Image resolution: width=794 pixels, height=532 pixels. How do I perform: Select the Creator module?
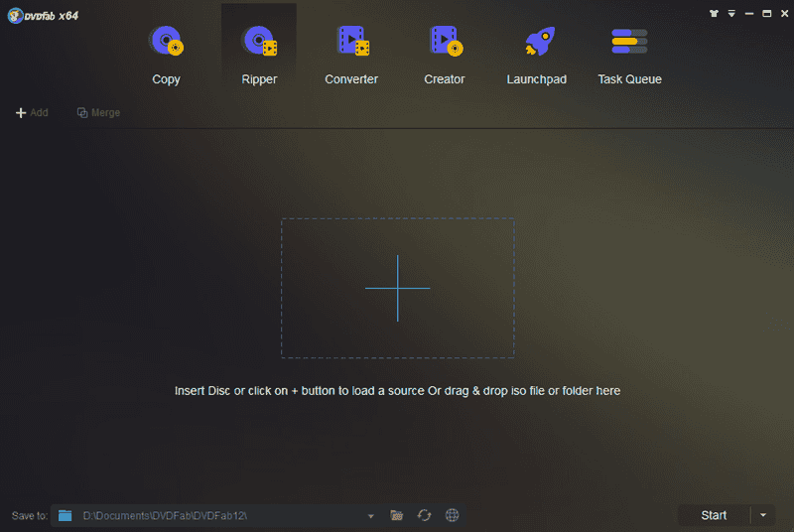tap(444, 56)
